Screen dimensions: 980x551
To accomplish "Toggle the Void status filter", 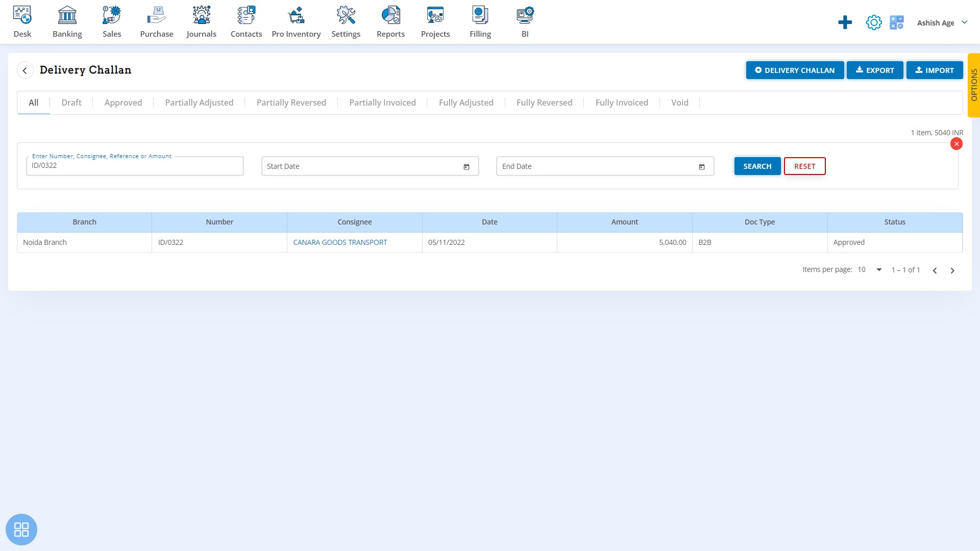I will tap(680, 102).
